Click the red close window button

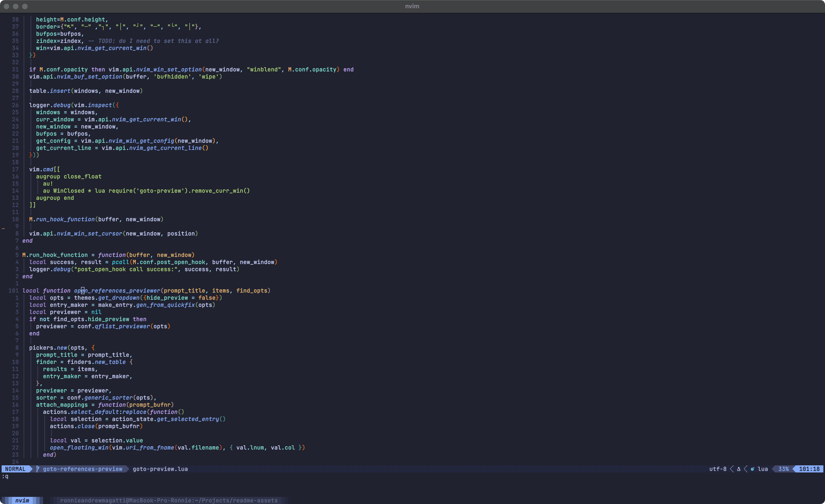tap(6, 6)
